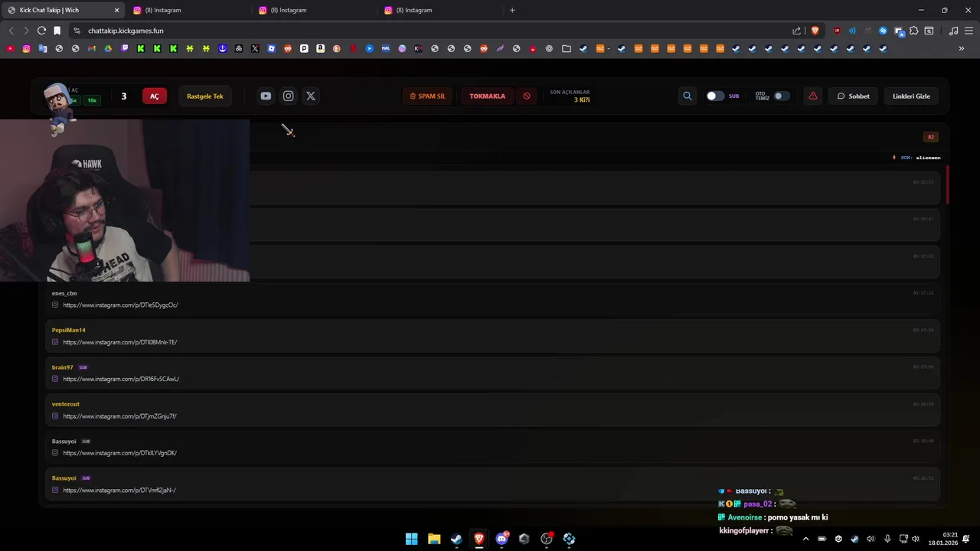Toggle the OTO TEMİZ switch
The width and height of the screenshot is (980, 551).
click(x=781, y=96)
